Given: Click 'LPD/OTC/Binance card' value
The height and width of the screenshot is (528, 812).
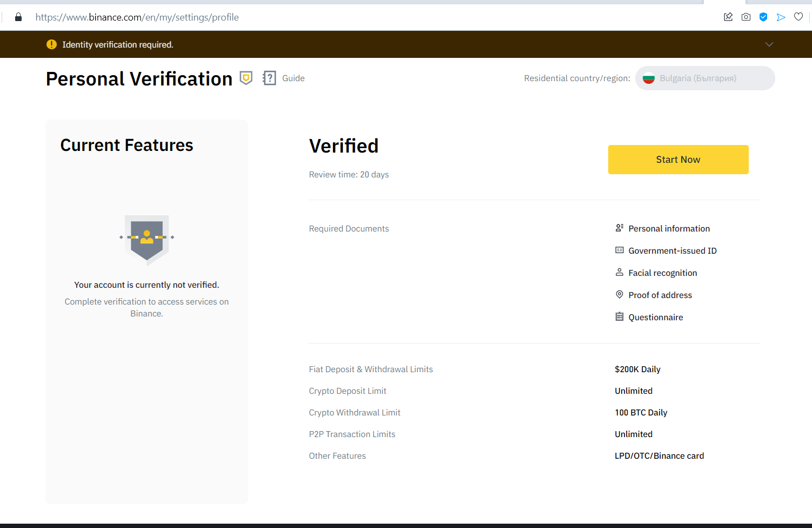Looking at the screenshot, I should pyautogui.click(x=660, y=456).
